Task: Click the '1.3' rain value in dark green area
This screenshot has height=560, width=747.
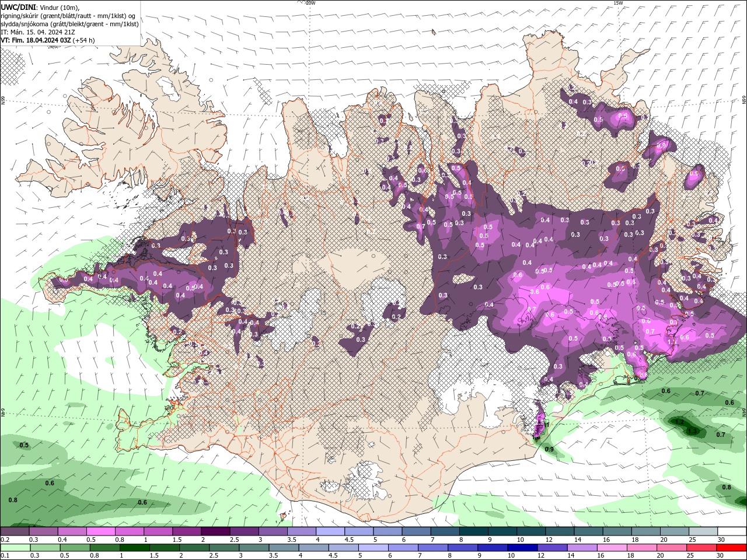Action: 693,431
